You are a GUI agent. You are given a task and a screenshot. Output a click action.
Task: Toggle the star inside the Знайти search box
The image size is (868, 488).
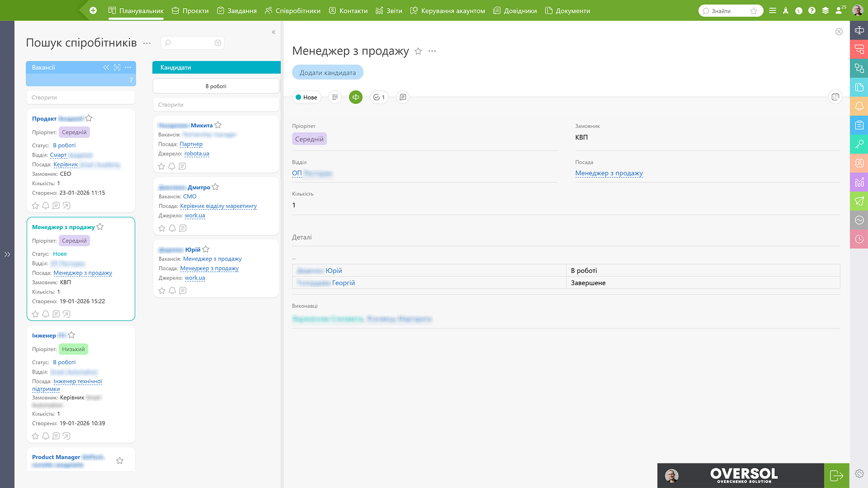tap(754, 11)
